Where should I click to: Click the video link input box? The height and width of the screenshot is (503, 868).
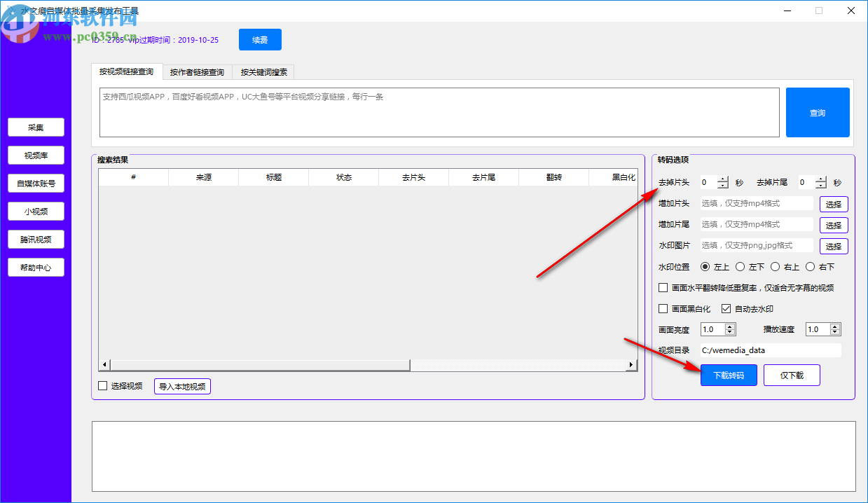click(x=439, y=112)
